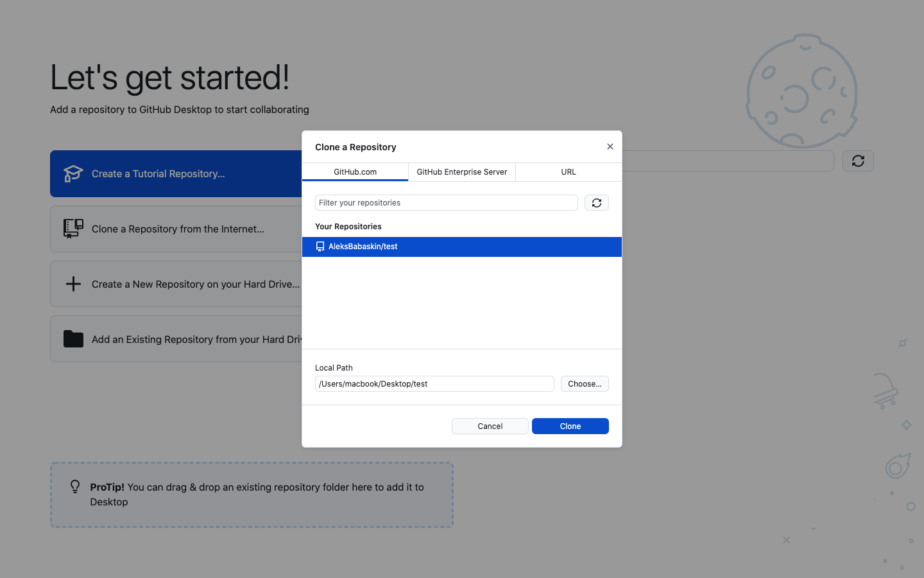Focus the Filter your repositories field
The width and height of the screenshot is (924, 578).
[x=447, y=203]
